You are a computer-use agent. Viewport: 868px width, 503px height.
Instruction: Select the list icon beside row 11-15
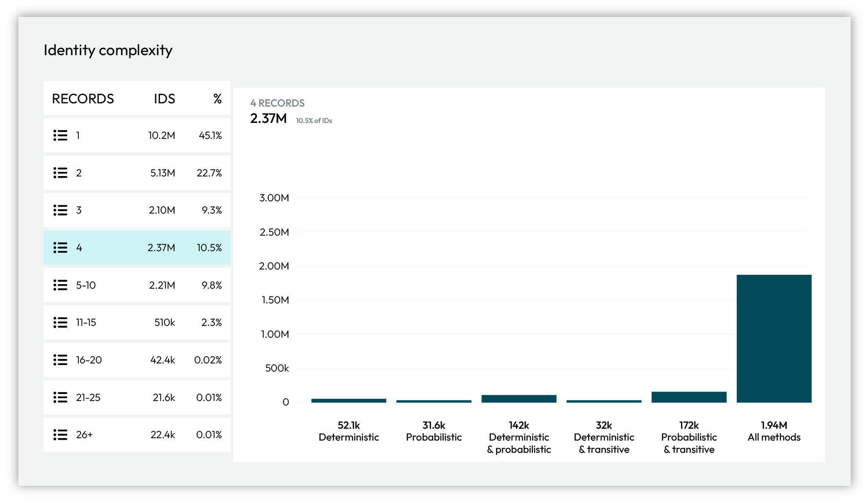(x=60, y=323)
